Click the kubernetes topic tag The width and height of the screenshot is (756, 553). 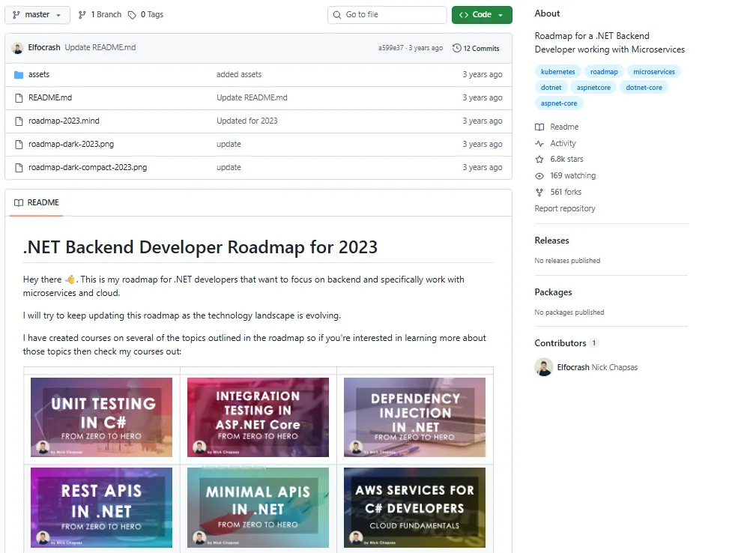point(558,72)
